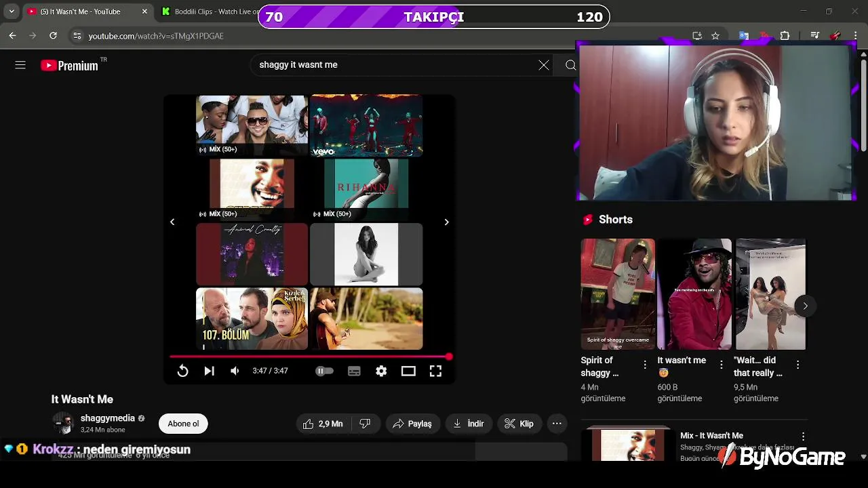Show previous endscreen suggestions
The image size is (868, 488).
[x=172, y=222]
